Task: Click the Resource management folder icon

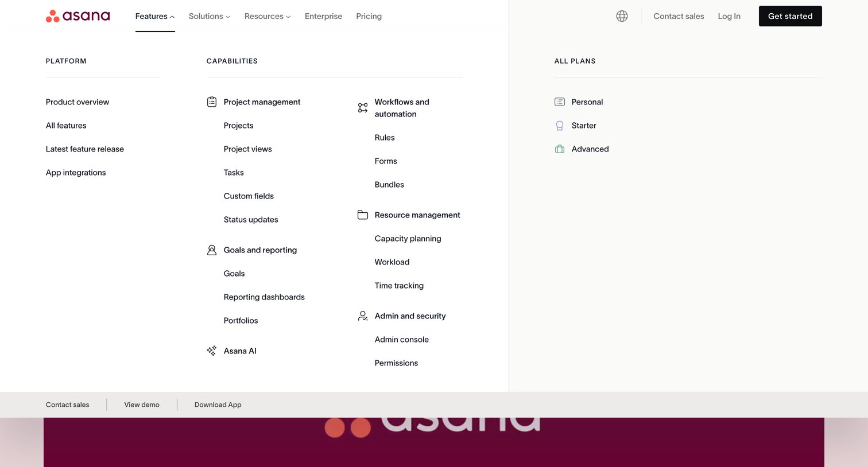Action: tap(363, 215)
